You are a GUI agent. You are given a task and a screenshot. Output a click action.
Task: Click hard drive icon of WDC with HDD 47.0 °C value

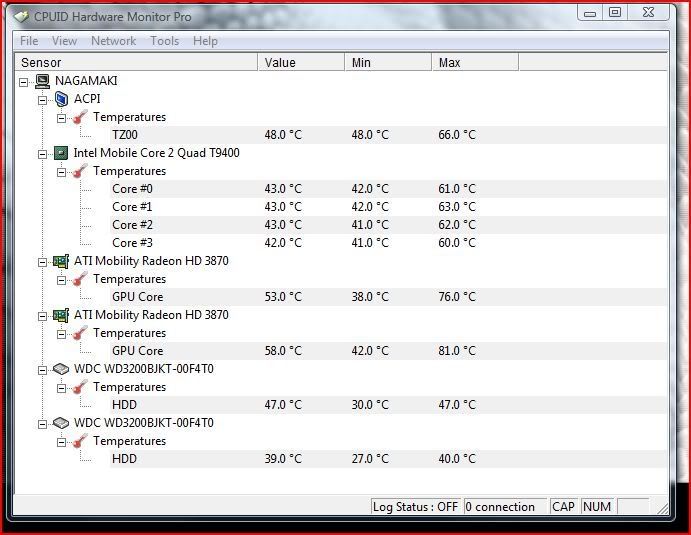click(61, 369)
